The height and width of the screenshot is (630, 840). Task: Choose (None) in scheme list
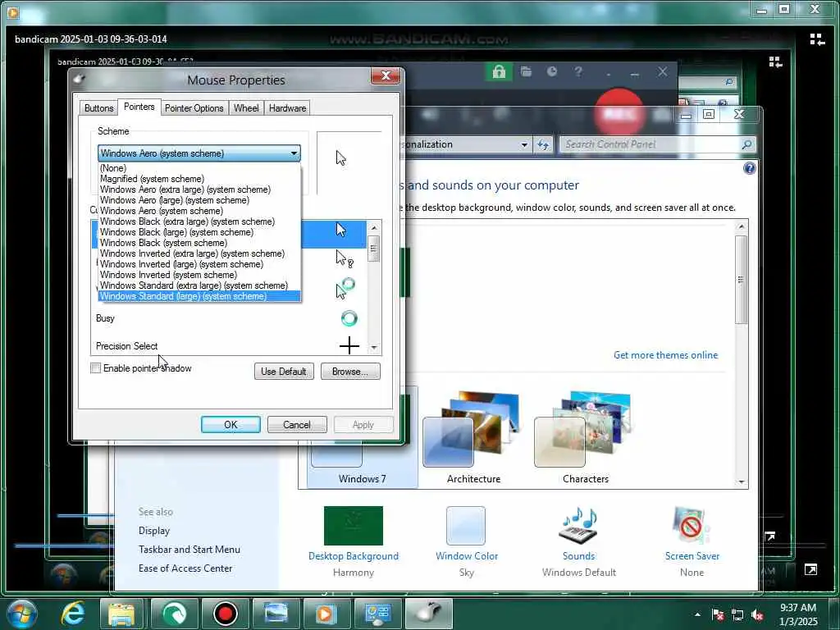point(199,168)
